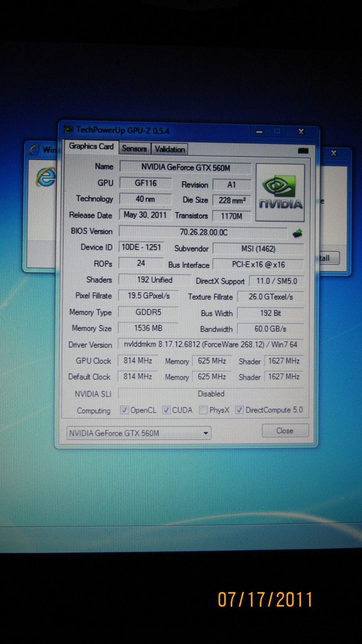Screen dimensions: 362x644
Task: Click the Computing label
Action: click(93, 411)
